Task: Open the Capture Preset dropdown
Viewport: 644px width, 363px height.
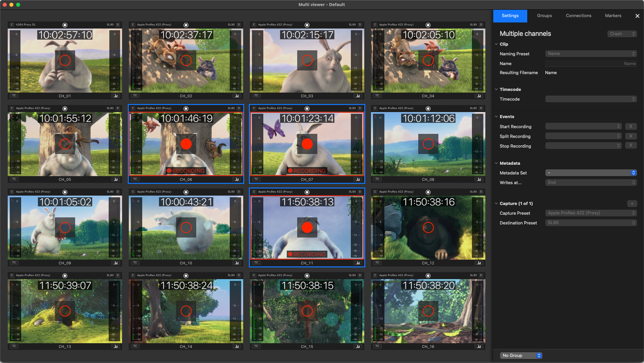Action: click(591, 213)
